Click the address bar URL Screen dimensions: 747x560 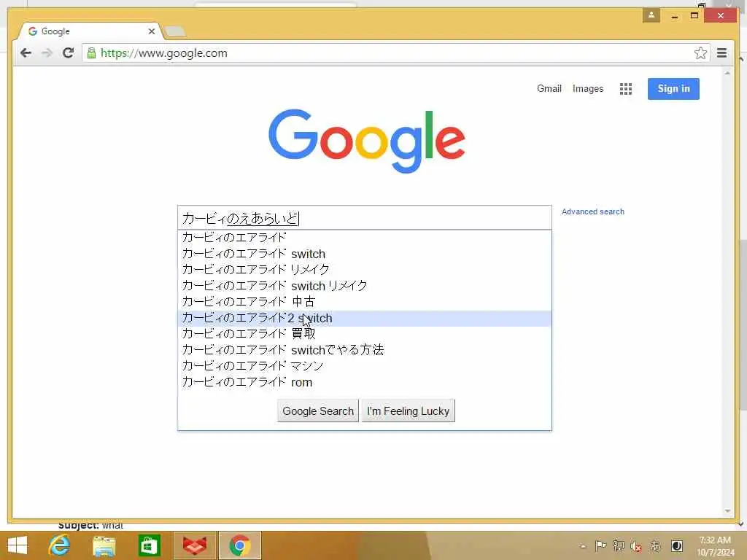pos(164,52)
